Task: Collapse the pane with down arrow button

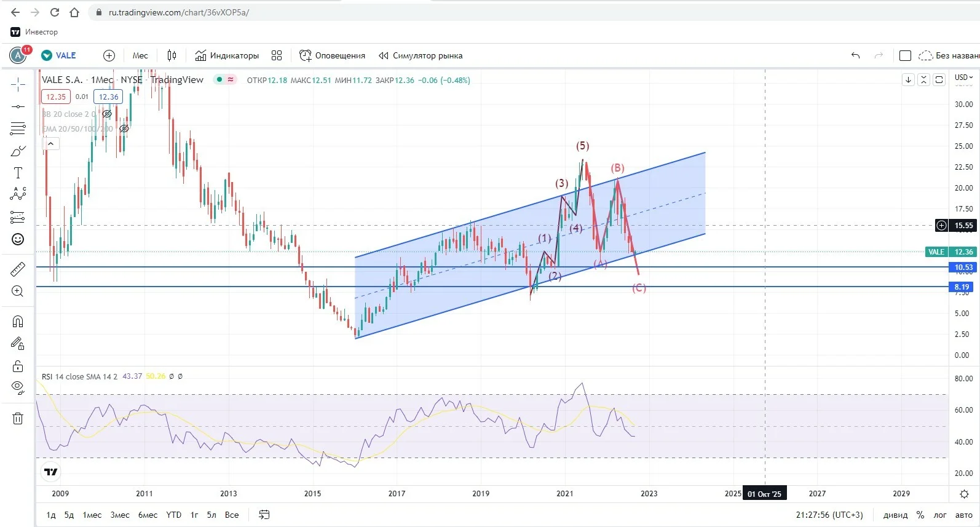Action: pyautogui.click(x=908, y=79)
